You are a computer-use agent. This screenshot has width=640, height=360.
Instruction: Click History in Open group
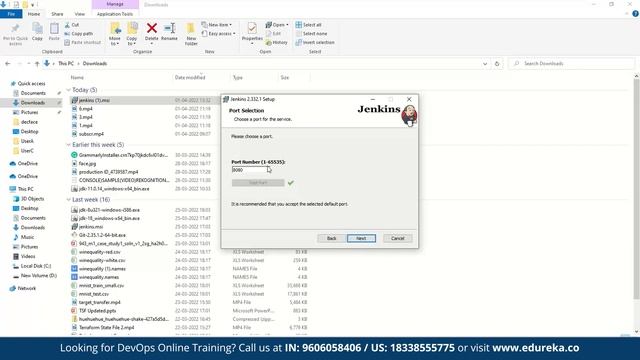277,42
